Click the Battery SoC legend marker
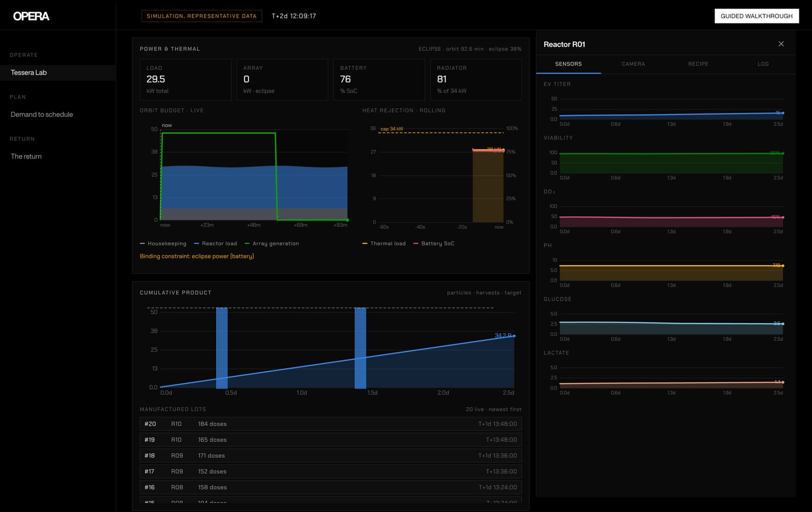The height and width of the screenshot is (512, 812). click(x=416, y=244)
